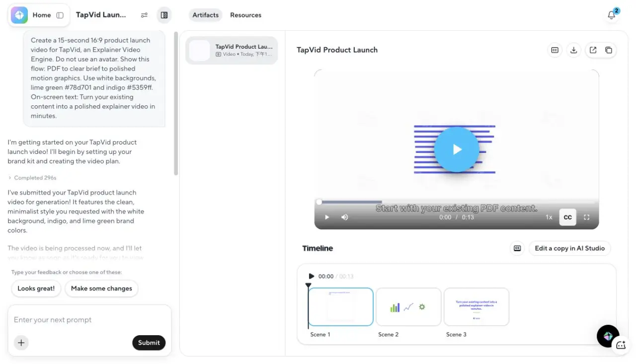Screen dimensions: 636x364
Task: Play the video with the large blue button
Action: click(457, 149)
